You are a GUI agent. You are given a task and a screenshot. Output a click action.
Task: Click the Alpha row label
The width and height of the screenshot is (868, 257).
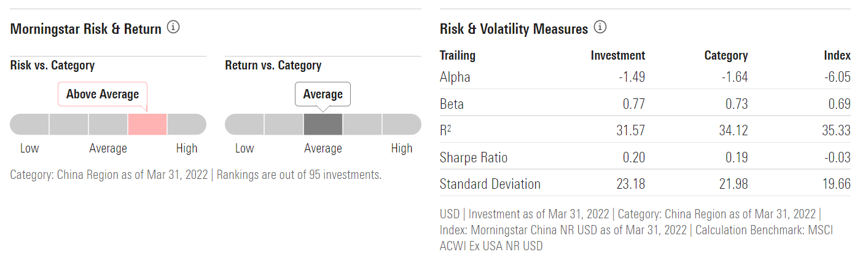(x=455, y=77)
